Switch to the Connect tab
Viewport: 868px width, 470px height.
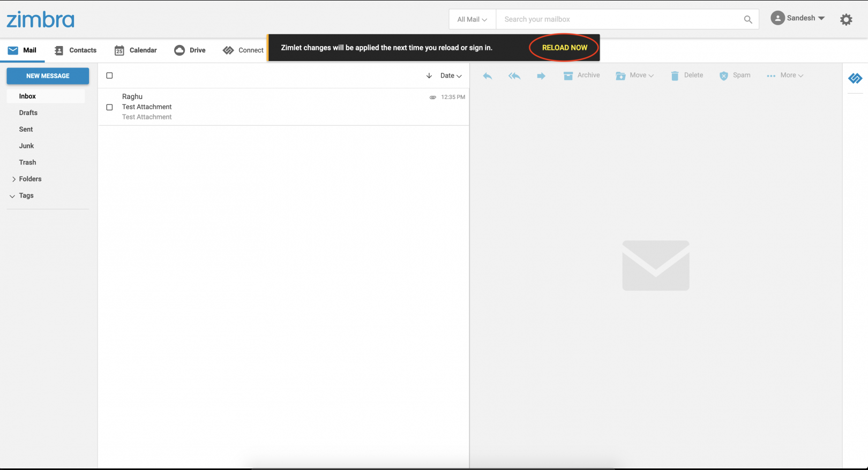tap(243, 50)
